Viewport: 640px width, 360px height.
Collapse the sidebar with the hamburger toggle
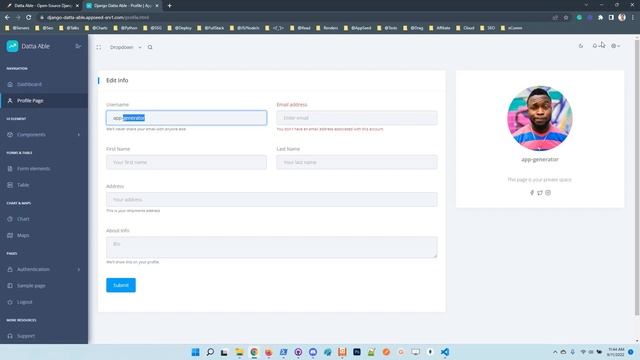click(78, 46)
